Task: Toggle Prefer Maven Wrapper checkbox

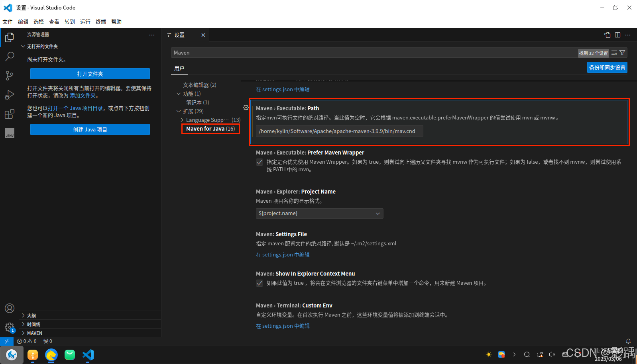Action: (x=260, y=162)
